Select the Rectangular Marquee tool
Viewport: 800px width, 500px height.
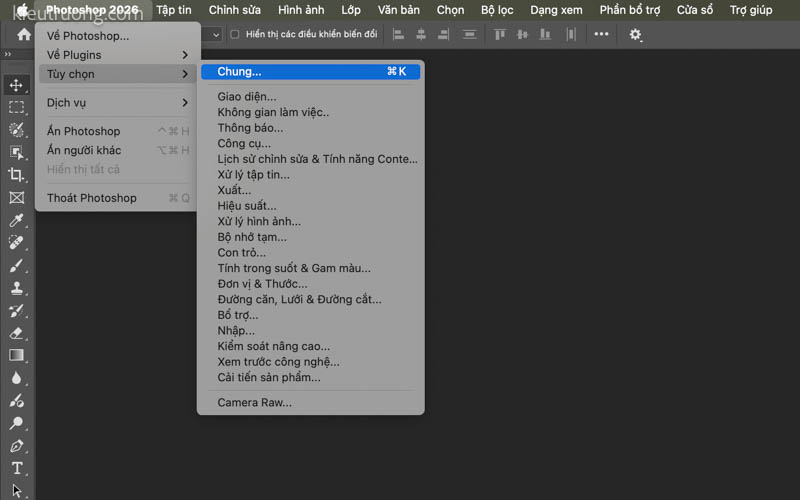coord(16,107)
